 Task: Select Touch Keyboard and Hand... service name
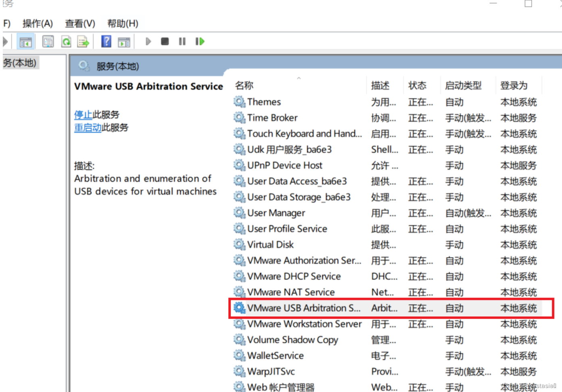(x=305, y=134)
